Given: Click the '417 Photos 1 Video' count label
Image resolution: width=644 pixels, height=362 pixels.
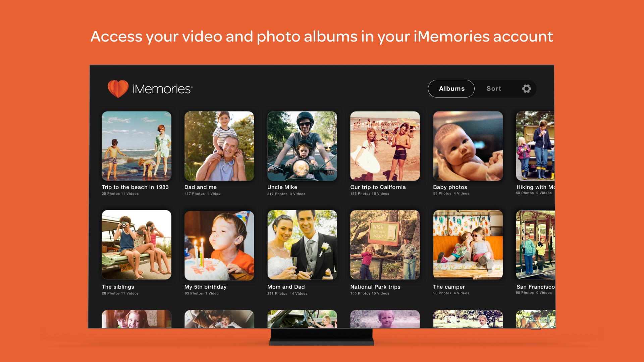Looking at the screenshot, I should 202,194.
